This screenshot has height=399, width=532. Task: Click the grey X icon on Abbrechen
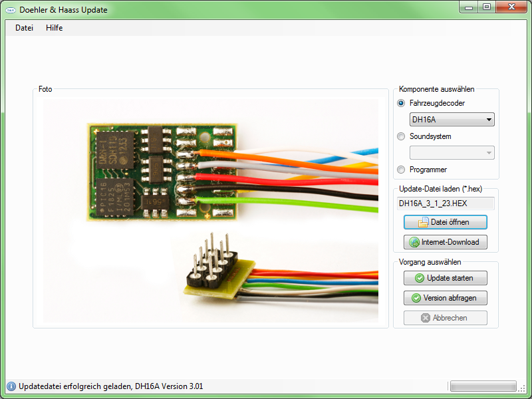click(x=426, y=318)
